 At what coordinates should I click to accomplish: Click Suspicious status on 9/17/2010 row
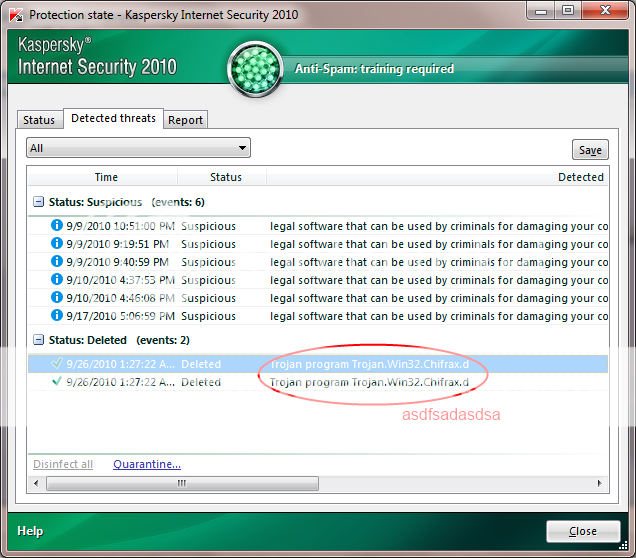(208, 316)
